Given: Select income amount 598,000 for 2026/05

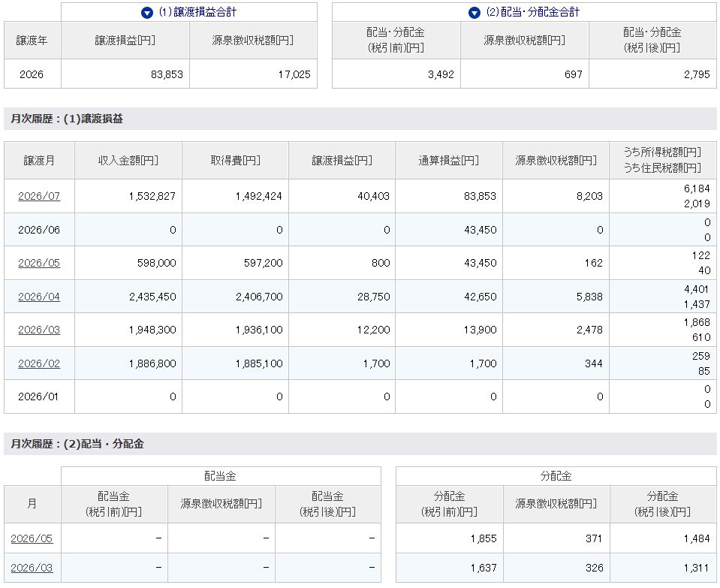Looking at the screenshot, I should (157, 263).
